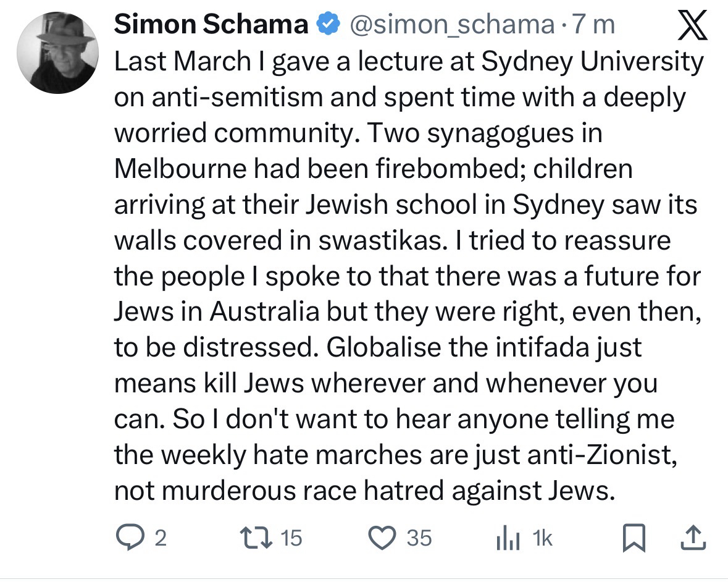Open the Simon Schama display name link
This screenshot has width=728, height=587.
tap(212, 25)
